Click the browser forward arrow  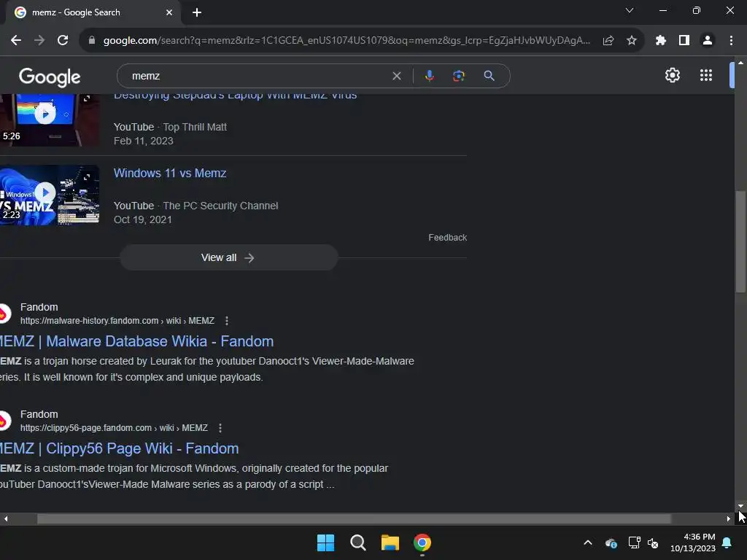(x=39, y=41)
